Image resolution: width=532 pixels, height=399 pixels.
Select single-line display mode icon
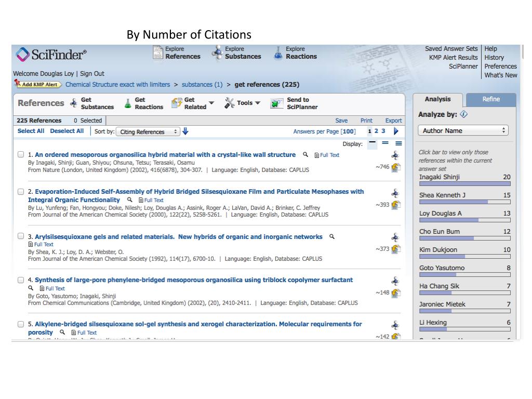click(372, 143)
